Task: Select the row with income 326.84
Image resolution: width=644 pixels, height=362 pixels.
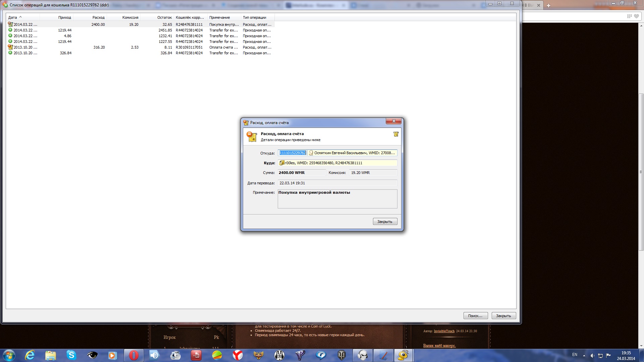Action: pos(141,53)
